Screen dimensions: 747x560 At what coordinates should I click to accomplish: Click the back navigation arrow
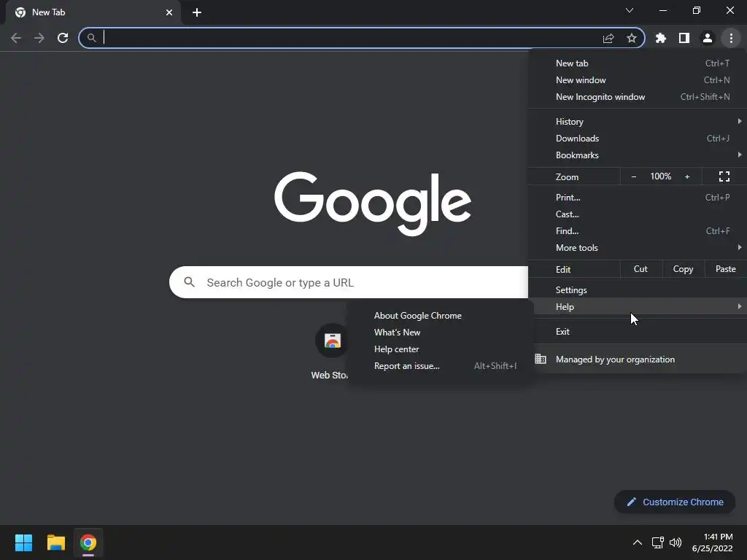pyautogui.click(x=16, y=38)
